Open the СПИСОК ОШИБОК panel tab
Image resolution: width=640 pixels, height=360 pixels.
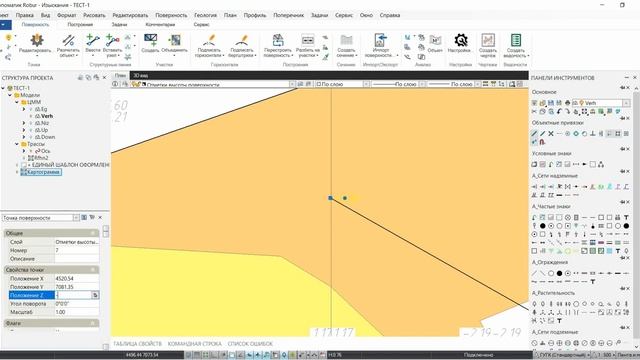(x=250, y=344)
